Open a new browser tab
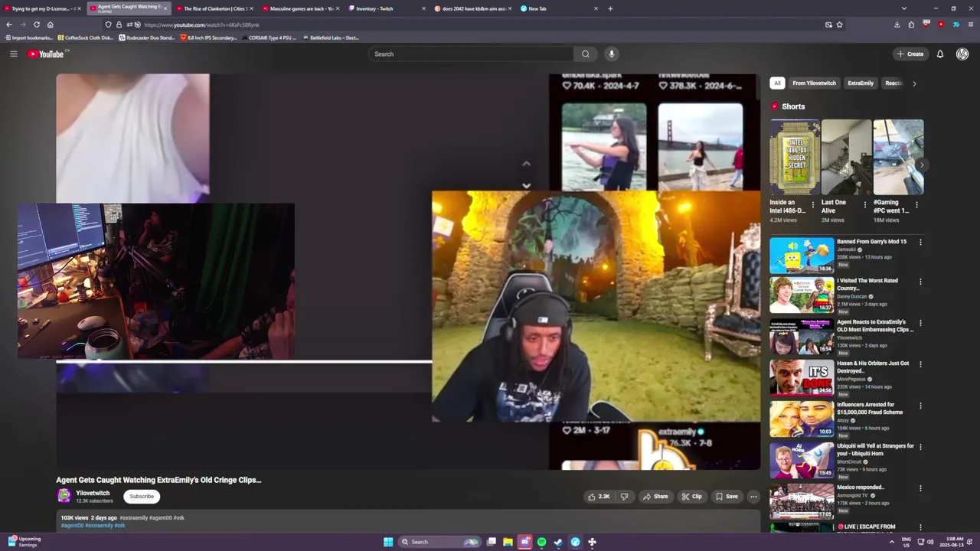 610,8
